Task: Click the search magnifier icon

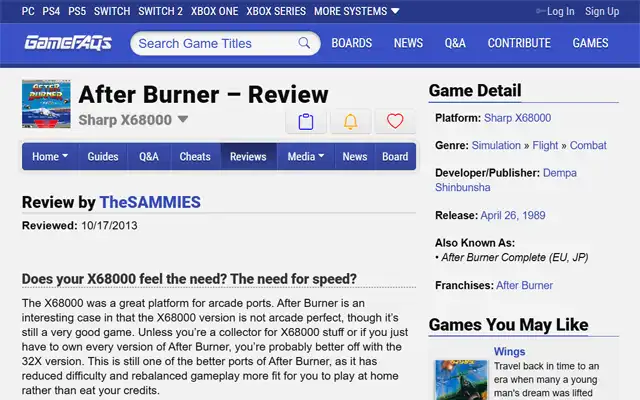Action: (304, 43)
